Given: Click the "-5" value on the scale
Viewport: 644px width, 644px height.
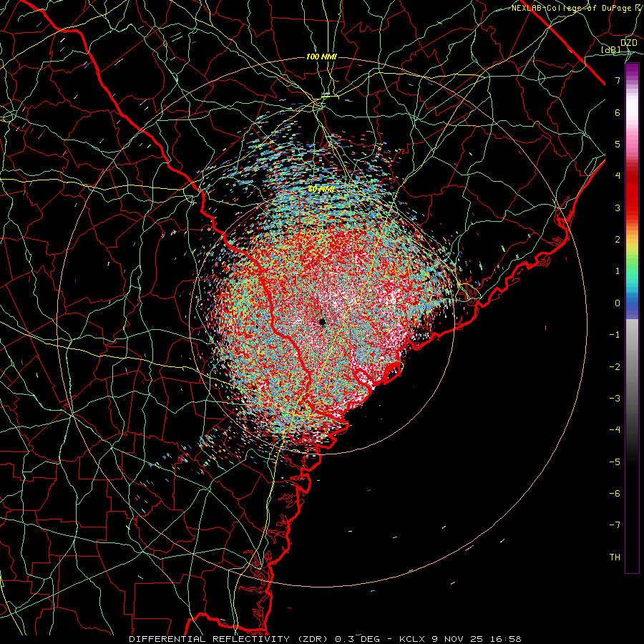Looking at the screenshot, I should click(x=615, y=462).
